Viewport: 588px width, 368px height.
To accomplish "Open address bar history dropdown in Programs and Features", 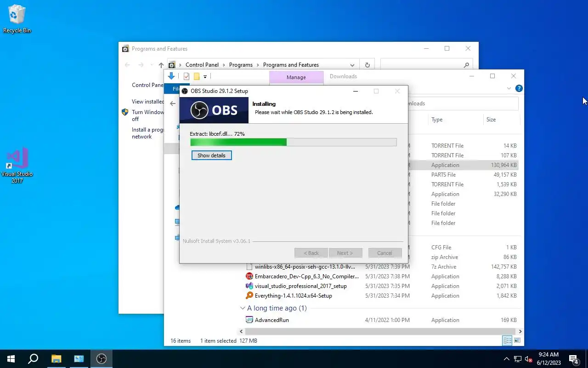I will pyautogui.click(x=352, y=65).
